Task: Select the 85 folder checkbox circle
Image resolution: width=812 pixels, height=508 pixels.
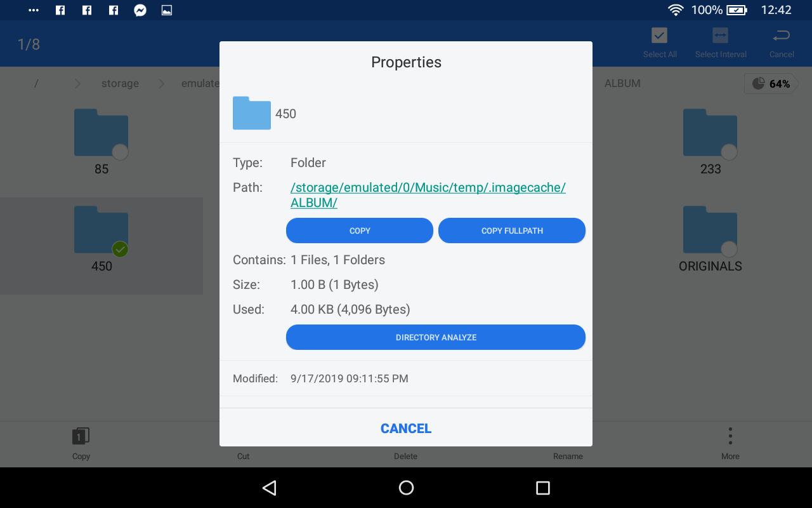Action: (x=120, y=152)
